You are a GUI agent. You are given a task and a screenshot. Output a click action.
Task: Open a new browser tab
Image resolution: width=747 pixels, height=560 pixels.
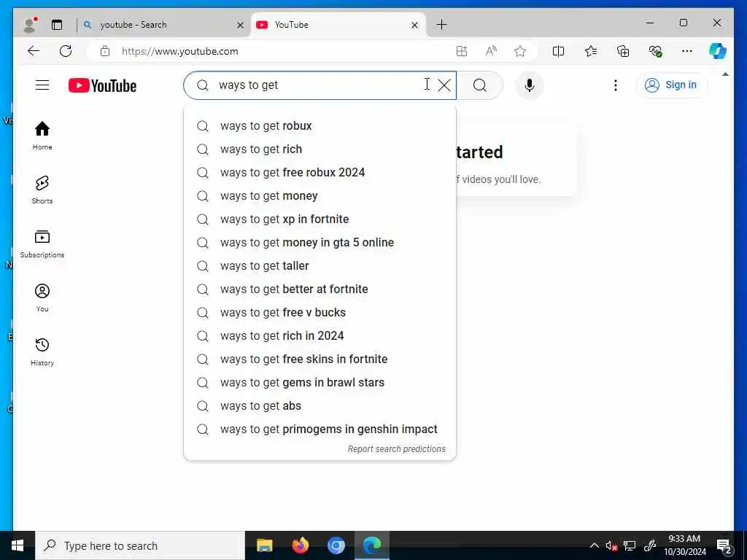441,24
